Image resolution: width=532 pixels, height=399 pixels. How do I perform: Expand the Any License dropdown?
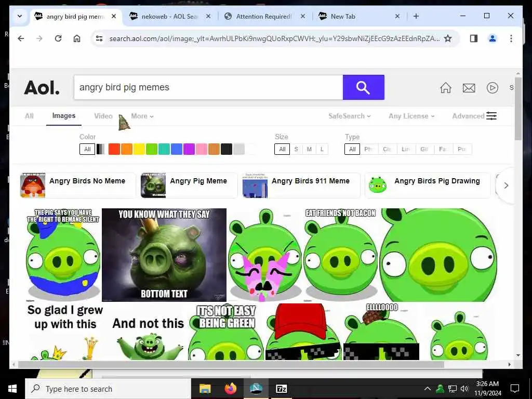point(411,116)
